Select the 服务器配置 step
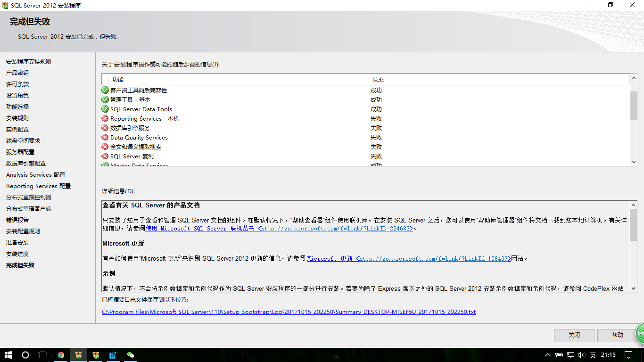Viewport: 644px width, 362px height. coord(20,152)
